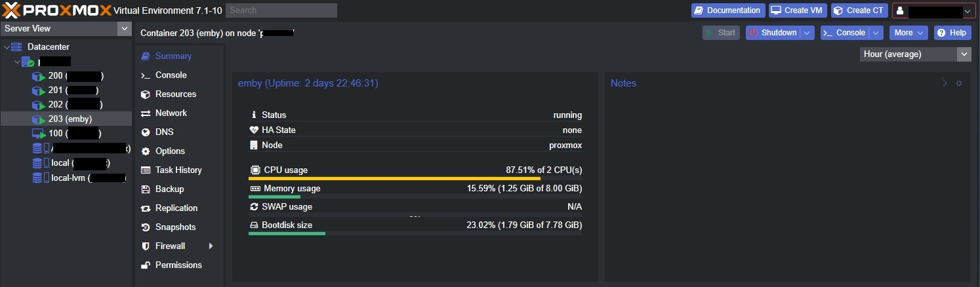Click the Permissions tab label

tap(178, 265)
